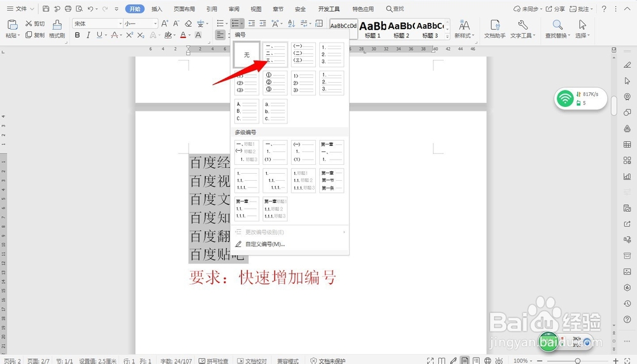
Task: Switch to the 插入 ribbon tab
Action: point(157,9)
